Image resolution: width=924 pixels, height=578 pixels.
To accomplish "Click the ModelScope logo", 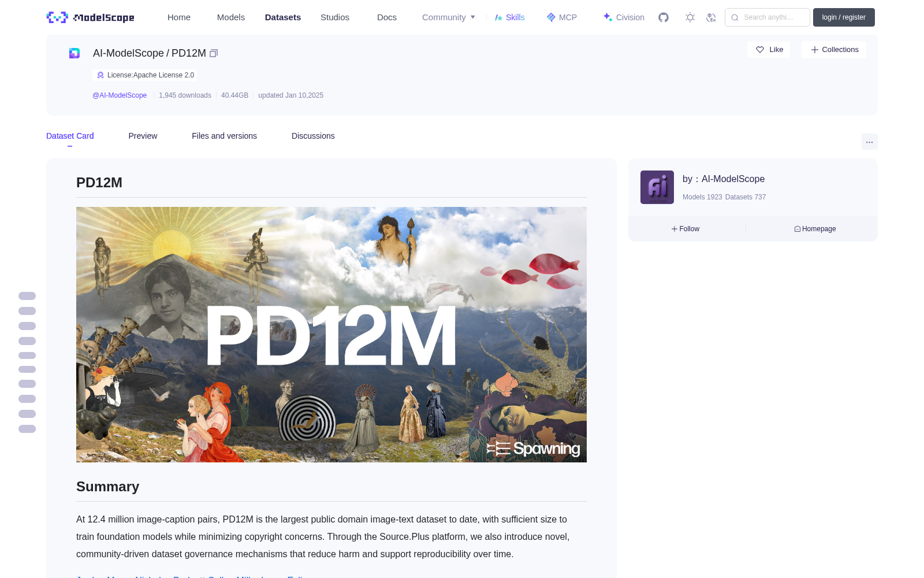I will click(x=91, y=17).
